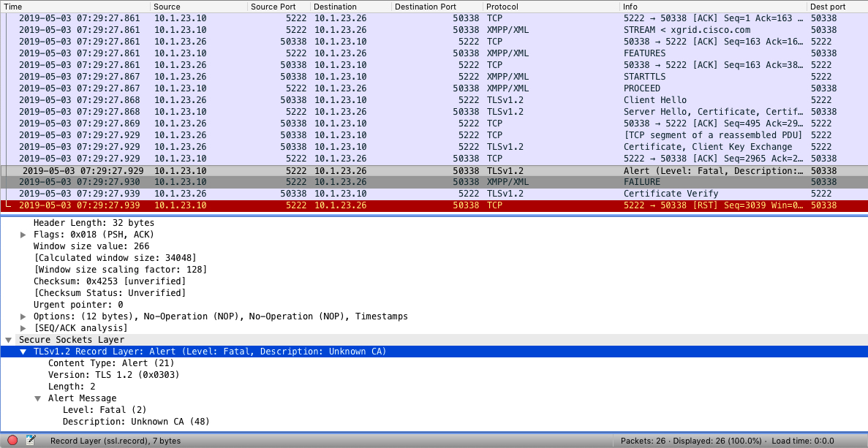Screen dimensions: 868x448
Task: Open capture file comment edit icon
Action: pos(31,441)
